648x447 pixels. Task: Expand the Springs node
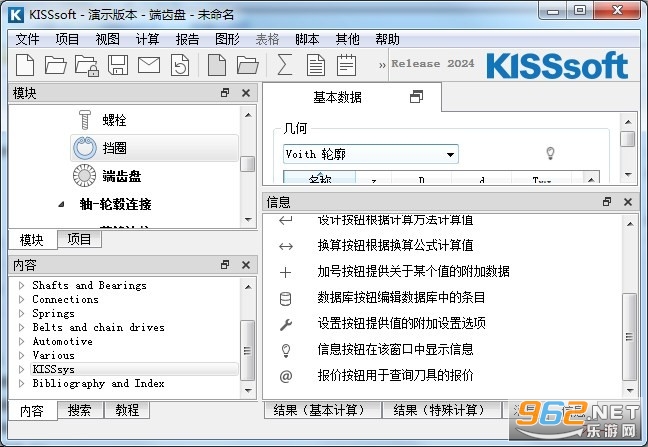[x=21, y=313]
